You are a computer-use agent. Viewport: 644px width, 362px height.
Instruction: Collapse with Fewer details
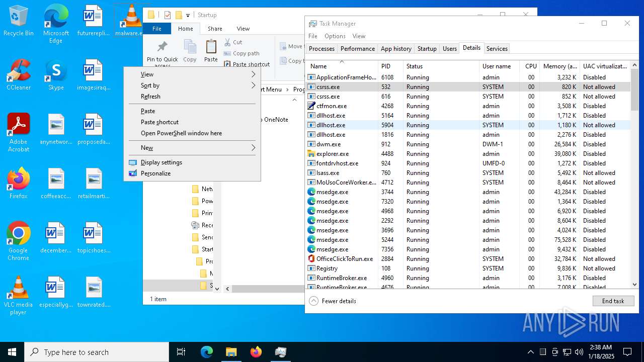click(x=333, y=301)
